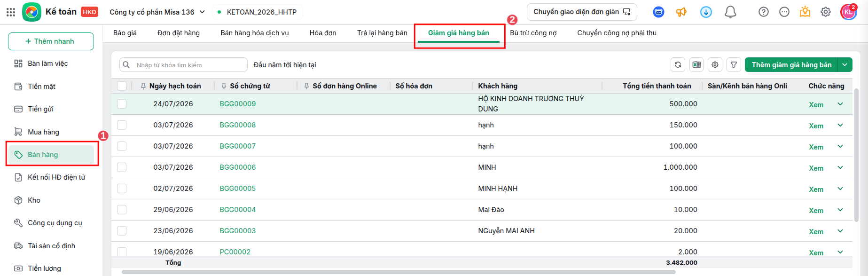Click the search magnifier icon
868x276 pixels.
pos(126,65)
